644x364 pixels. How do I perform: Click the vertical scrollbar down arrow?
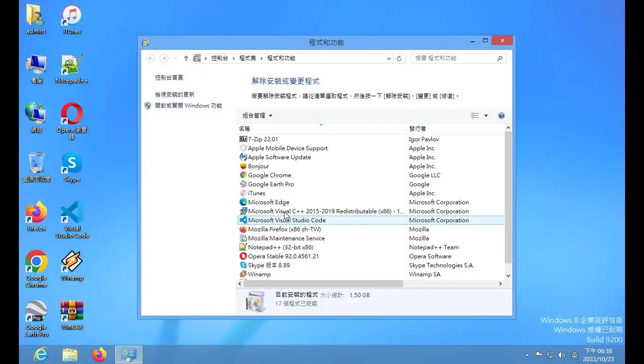(508, 275)
